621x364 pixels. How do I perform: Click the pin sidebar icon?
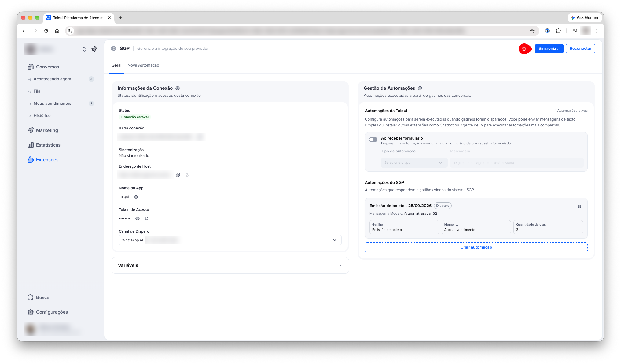94,49
